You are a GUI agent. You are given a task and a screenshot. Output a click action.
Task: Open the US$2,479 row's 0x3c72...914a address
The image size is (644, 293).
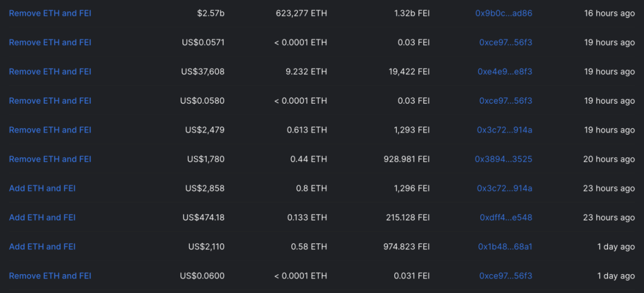[504, 130]
